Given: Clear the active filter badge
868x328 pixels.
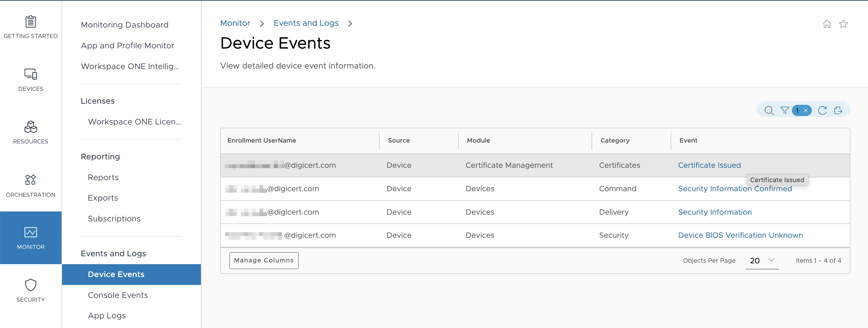Looking at the screenshot, I should point(805,111).
